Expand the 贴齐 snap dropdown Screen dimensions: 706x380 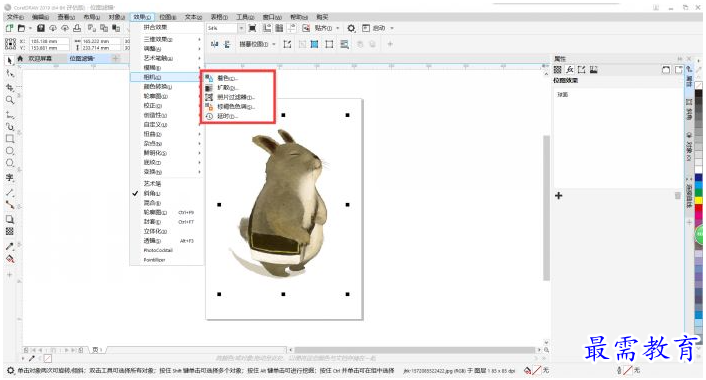coord(338,28)
